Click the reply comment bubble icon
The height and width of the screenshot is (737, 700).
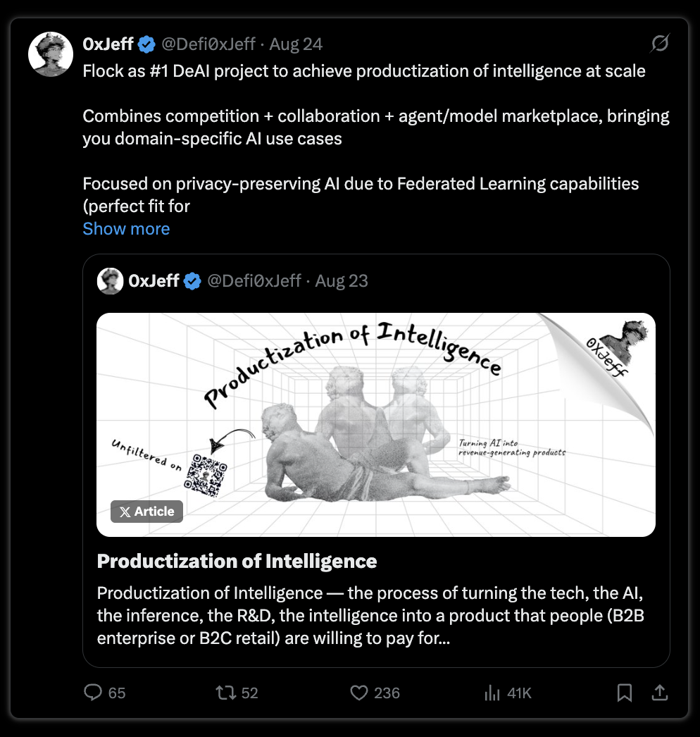pos(93,693)
